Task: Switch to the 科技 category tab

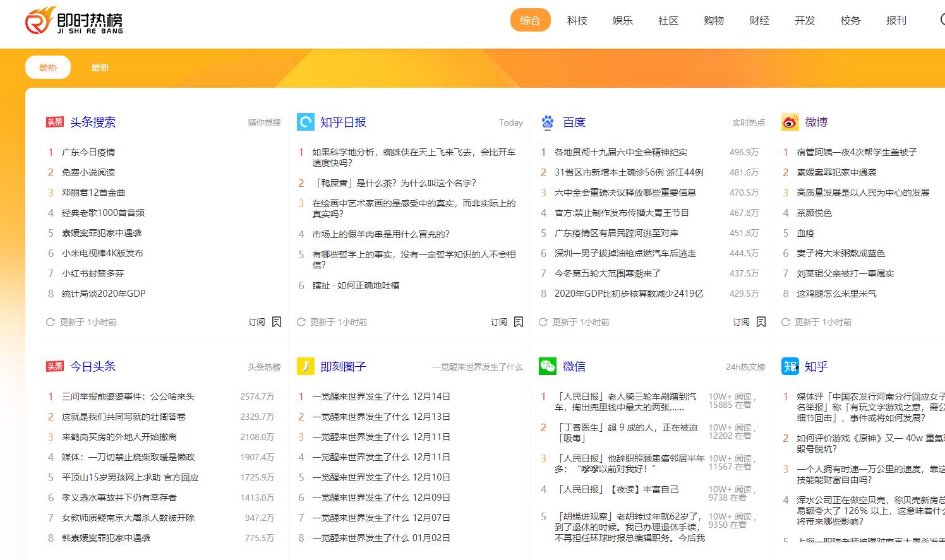Action: click(577, 20)
